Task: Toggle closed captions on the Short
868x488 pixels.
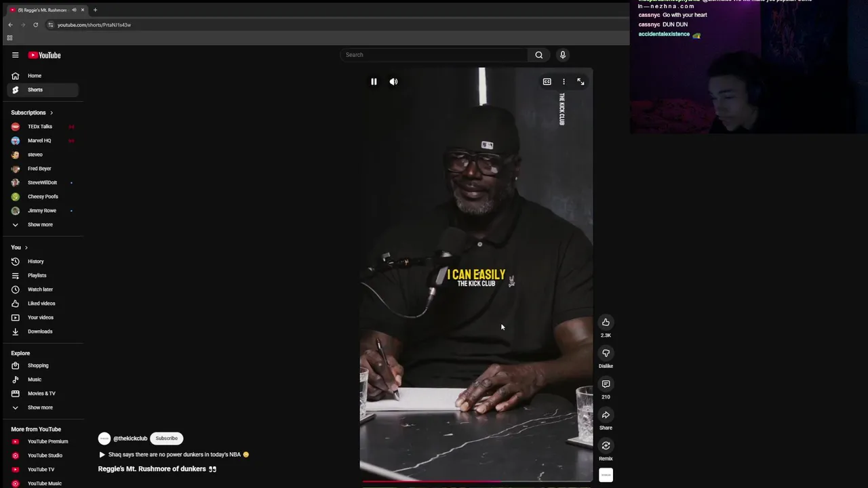Action: tap(547, 81)
